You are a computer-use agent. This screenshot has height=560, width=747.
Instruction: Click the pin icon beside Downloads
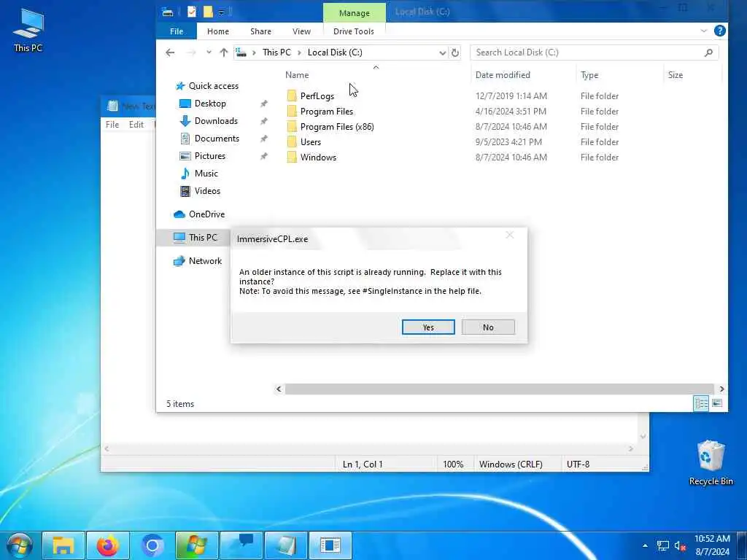point(263,122)
